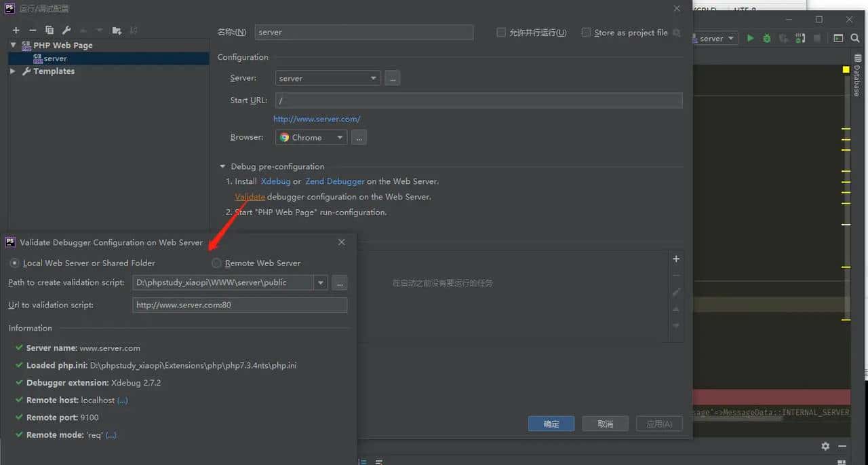Run the server configuration with green arrow
868x465 pixels.
(x=750, y=38)
